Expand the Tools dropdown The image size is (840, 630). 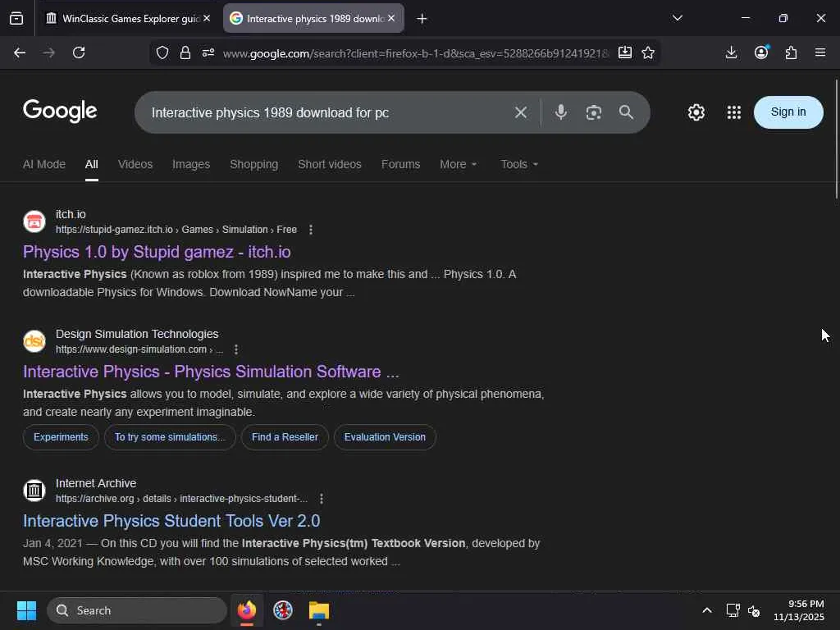click(x=519, y=164)
